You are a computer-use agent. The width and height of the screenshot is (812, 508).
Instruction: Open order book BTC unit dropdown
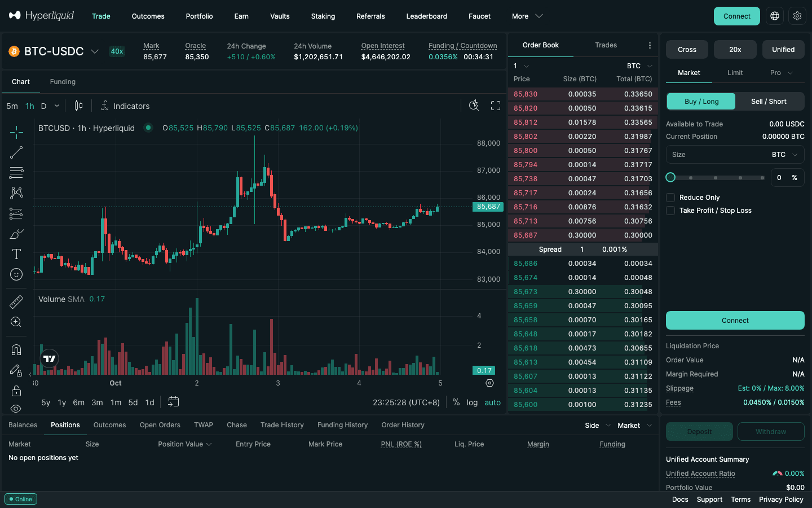pos(639,66)
